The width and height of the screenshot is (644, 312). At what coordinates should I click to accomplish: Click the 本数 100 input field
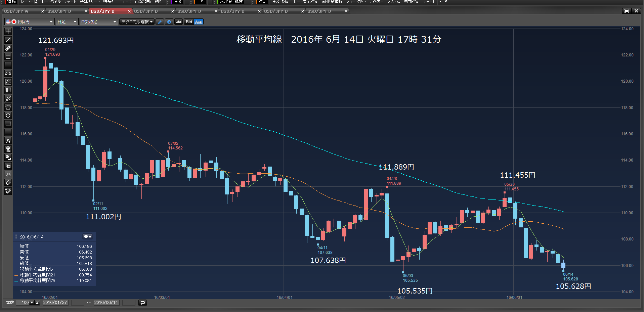click(x=23, y=303)
